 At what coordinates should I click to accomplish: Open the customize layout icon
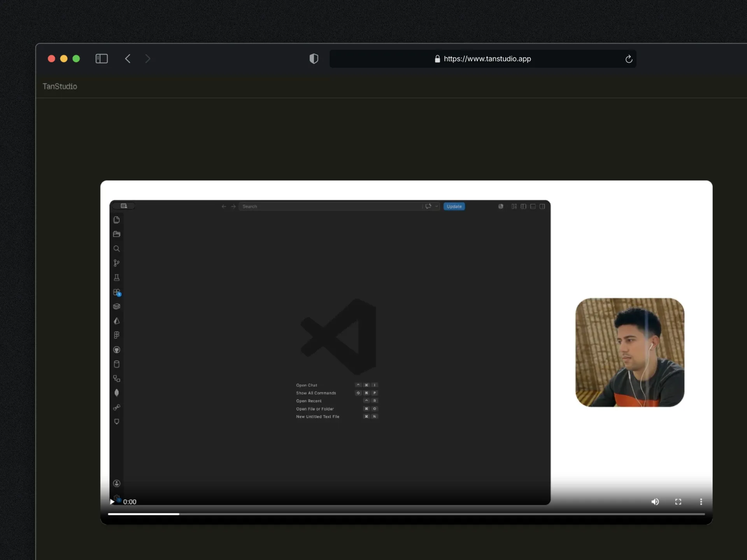(514, 206)
